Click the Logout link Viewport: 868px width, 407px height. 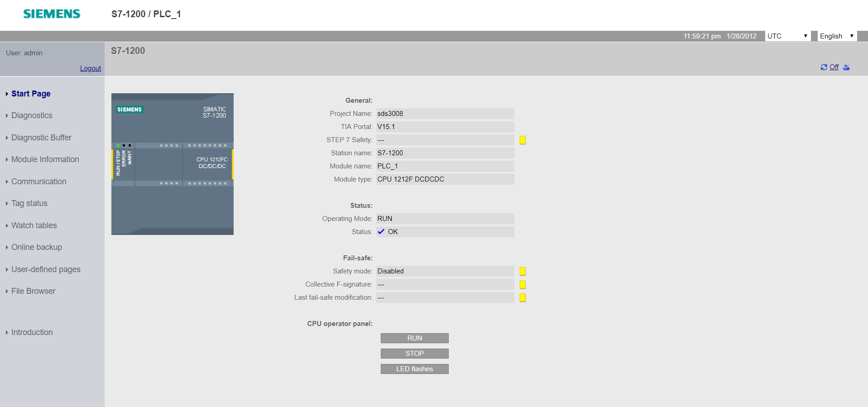(91, 68)
